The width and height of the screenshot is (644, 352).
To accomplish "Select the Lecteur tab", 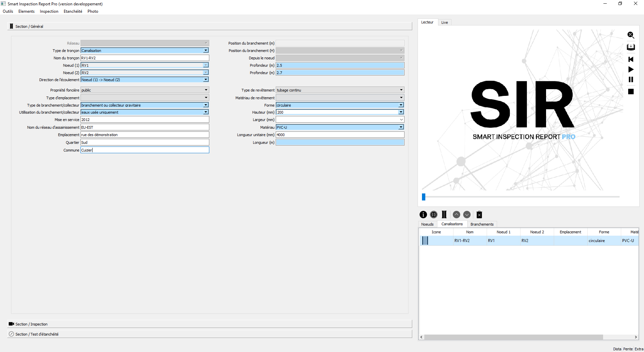I will [x=427, y=22].
